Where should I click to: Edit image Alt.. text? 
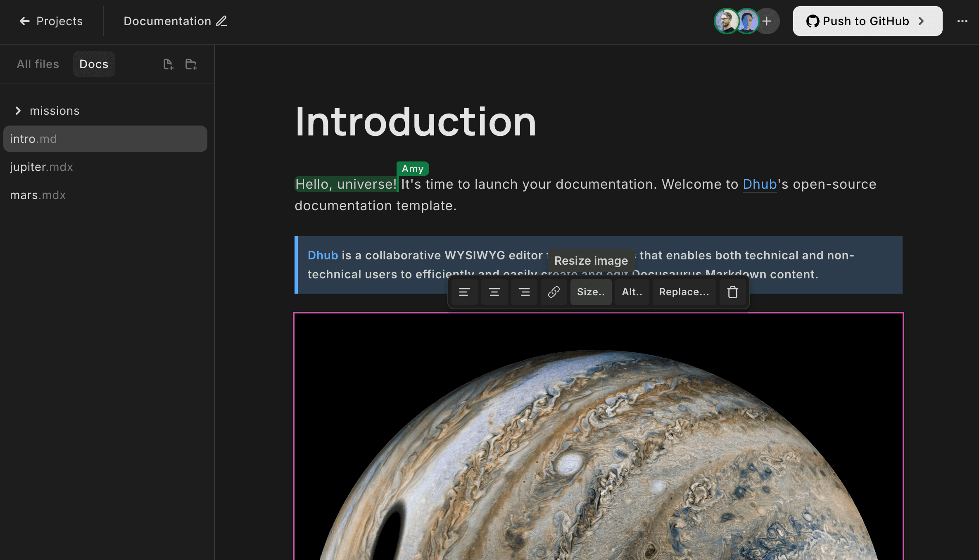click(632, 292)
